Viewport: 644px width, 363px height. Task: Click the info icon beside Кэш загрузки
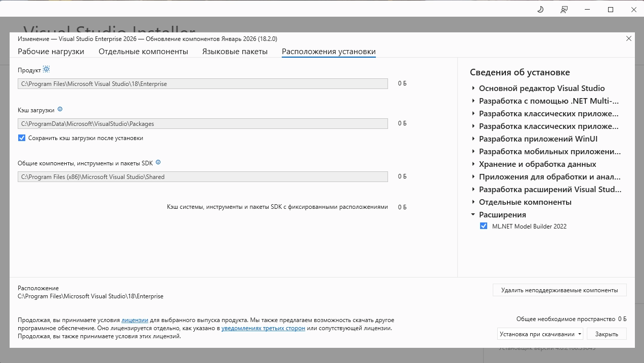[60, 109]
